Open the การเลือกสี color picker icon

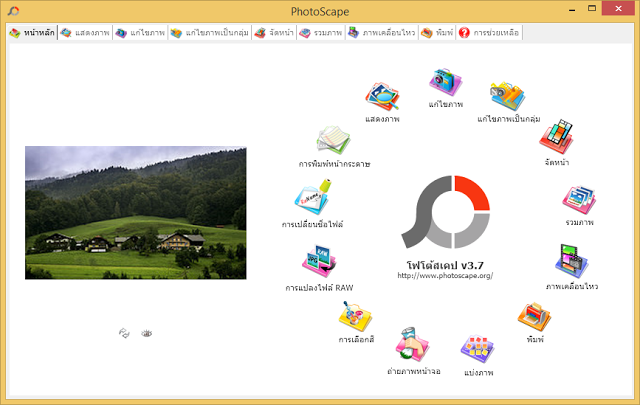(355, 316)
